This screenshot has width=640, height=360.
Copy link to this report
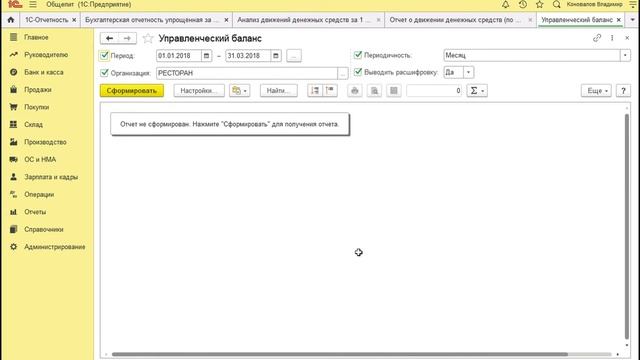coord(597,38)
